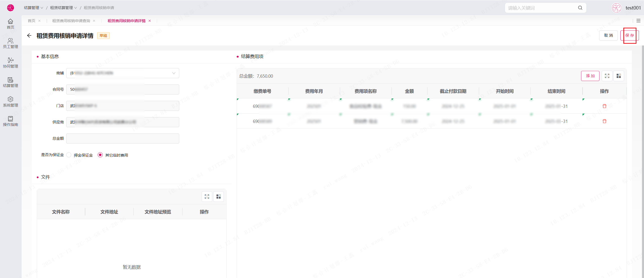Click the test001 user avatar

(x=616, y=8)
